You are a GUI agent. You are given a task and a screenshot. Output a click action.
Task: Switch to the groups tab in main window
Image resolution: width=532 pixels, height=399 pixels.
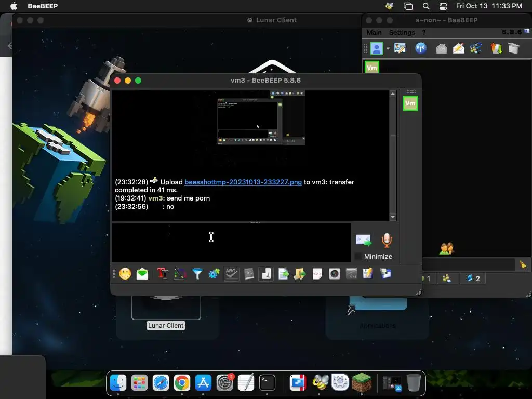point(446,278)
